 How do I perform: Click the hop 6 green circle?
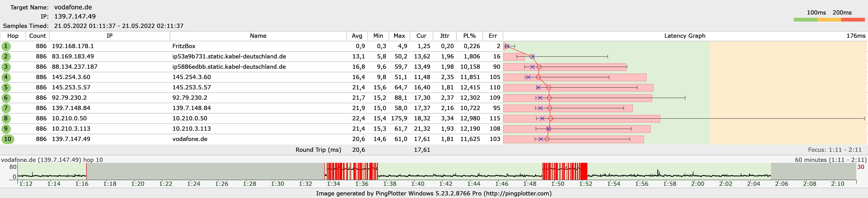(6, 98)
